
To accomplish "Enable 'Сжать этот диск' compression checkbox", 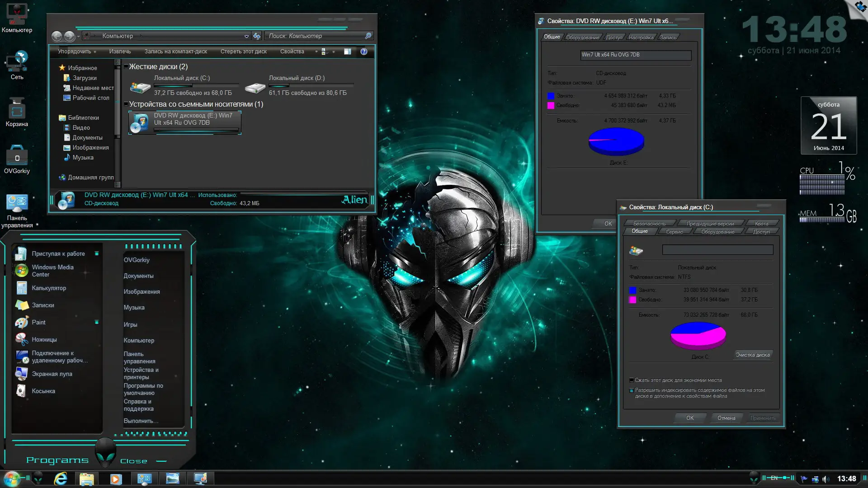I will pos(632,380).
